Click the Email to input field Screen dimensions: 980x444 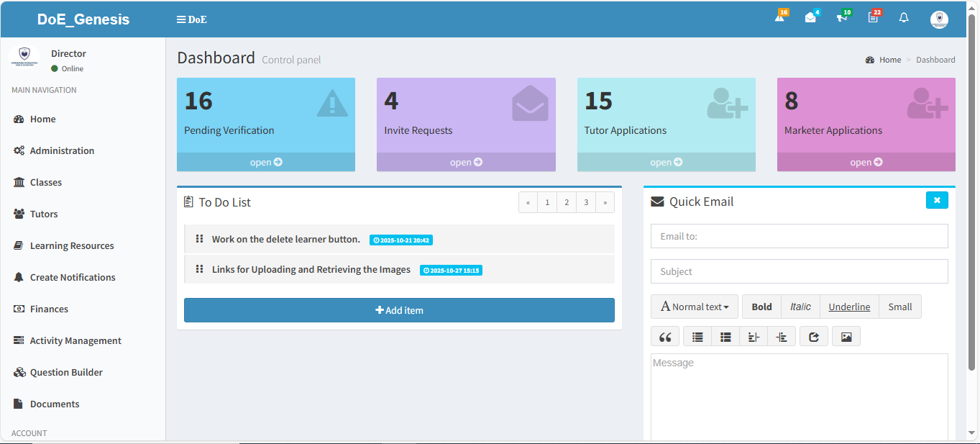pos(799,236)
